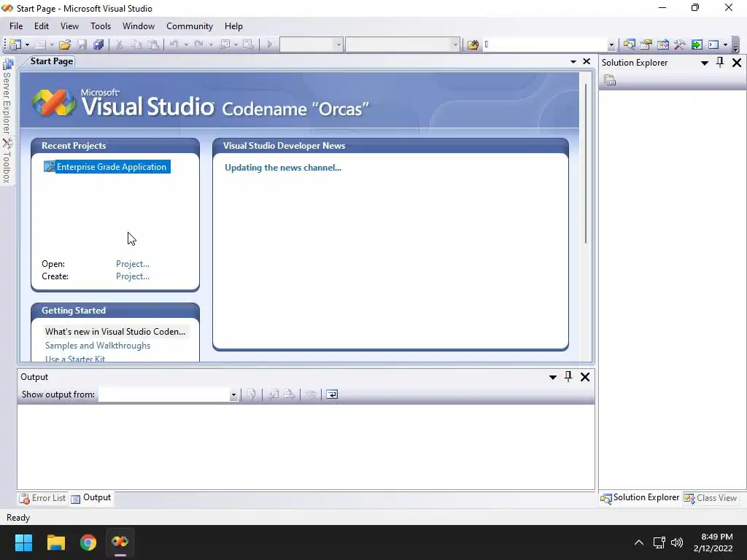This screenshot has width=747, height=560.
Task: Expand the New Project dropdown arrow
Action: click(x=27, y=44)
